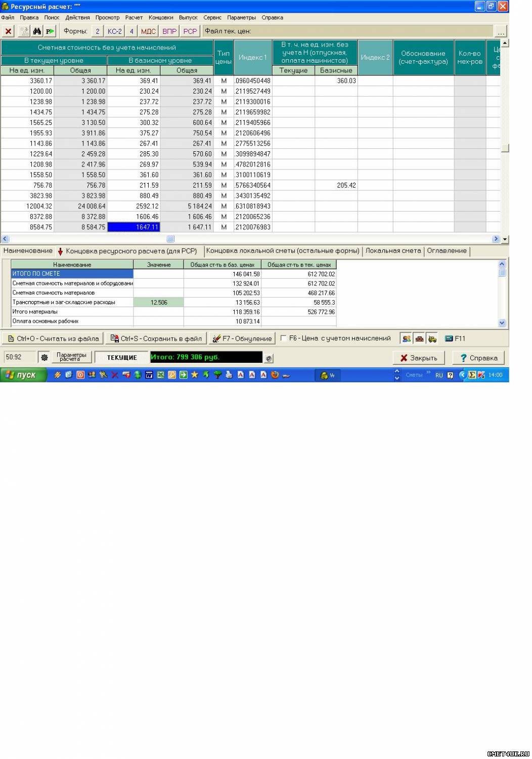
Task: Click the Firefox icon in quick launch
Action: 275,375
